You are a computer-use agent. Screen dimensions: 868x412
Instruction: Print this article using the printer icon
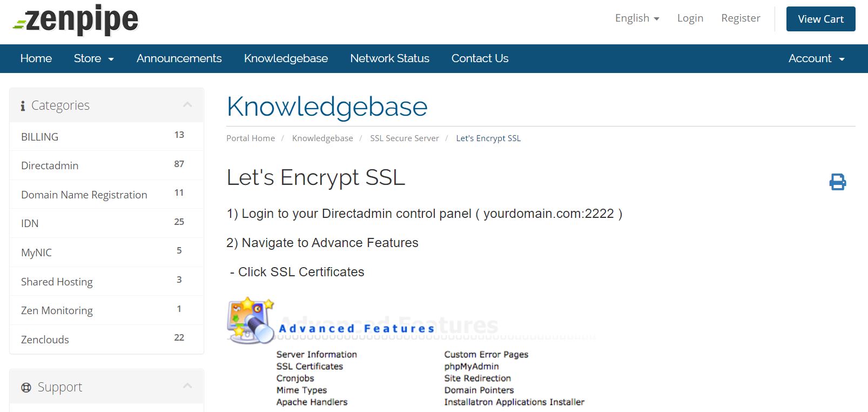(x=838, y=182)
